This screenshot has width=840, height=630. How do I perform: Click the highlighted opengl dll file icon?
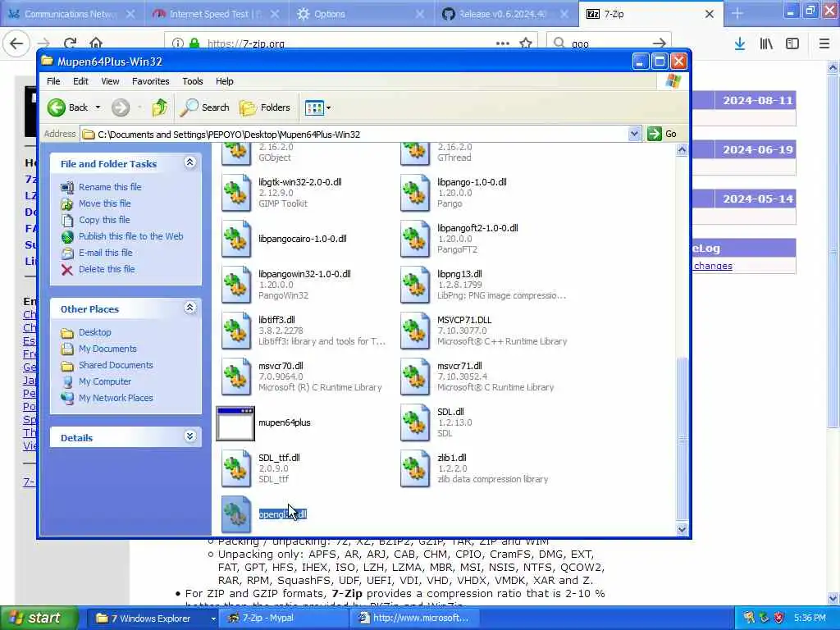coord(235,515)
